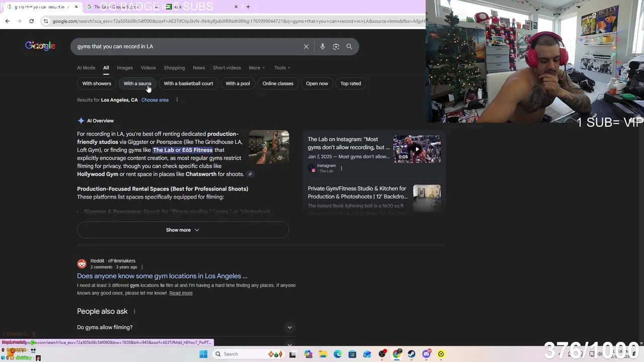
Task: Open the AI Overview gym thumbnail image
Action: click(269, 147)
